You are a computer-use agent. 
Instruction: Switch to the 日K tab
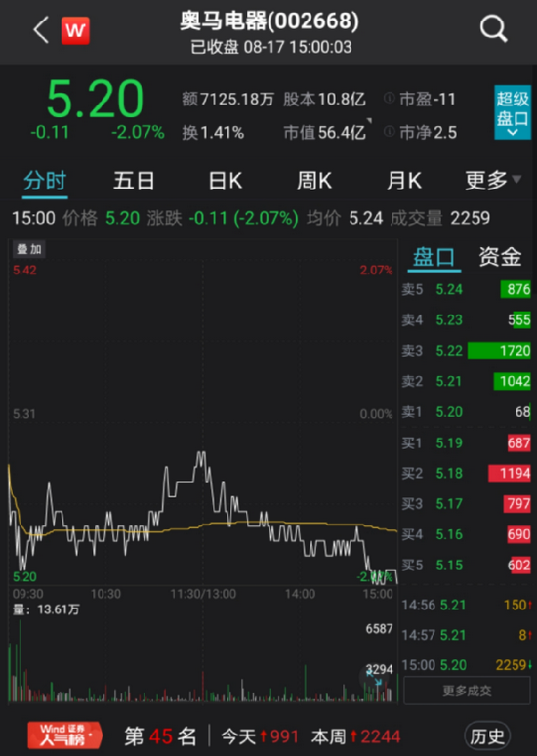(x=226, y=181)
